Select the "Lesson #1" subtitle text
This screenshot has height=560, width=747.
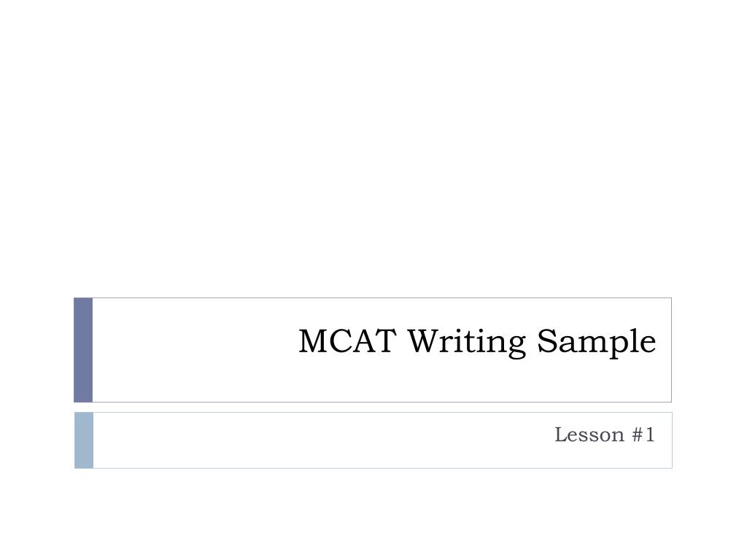click(x=605, y=435)
